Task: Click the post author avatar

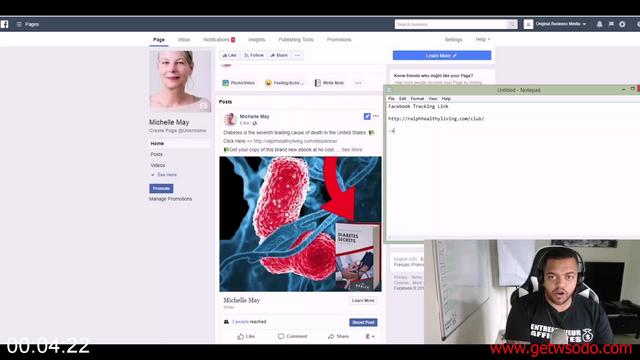Action: (230, 119)
